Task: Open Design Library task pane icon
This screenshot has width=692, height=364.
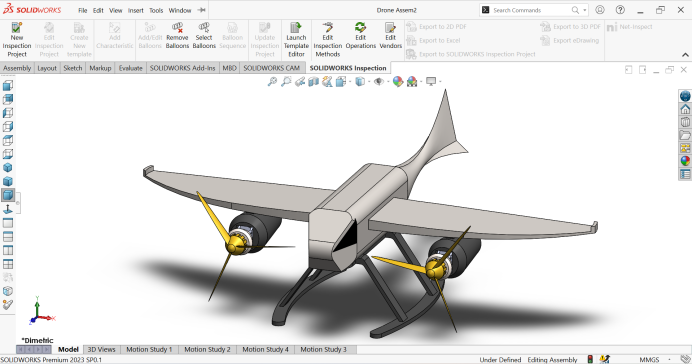Action: (685, 122)
